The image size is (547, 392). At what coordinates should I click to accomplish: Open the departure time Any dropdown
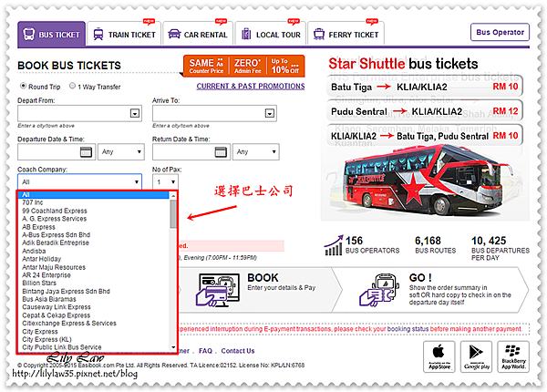(121, 152)
